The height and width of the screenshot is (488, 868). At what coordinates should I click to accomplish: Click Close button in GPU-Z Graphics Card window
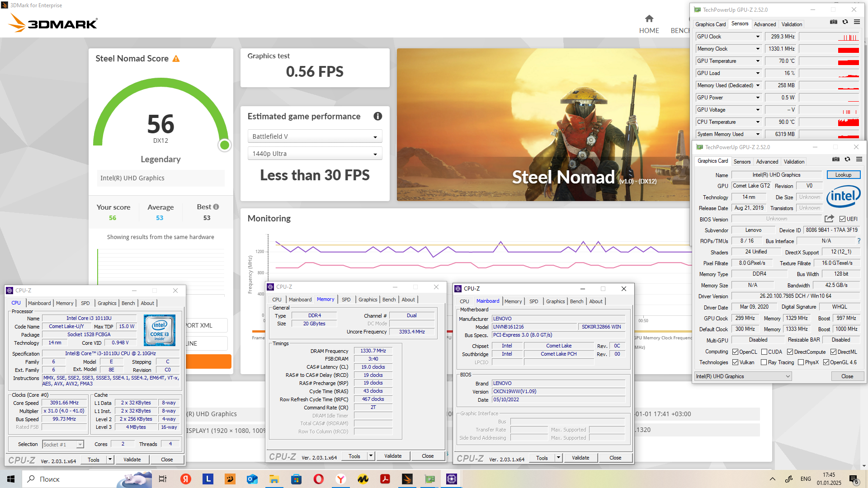coord(847,376)
